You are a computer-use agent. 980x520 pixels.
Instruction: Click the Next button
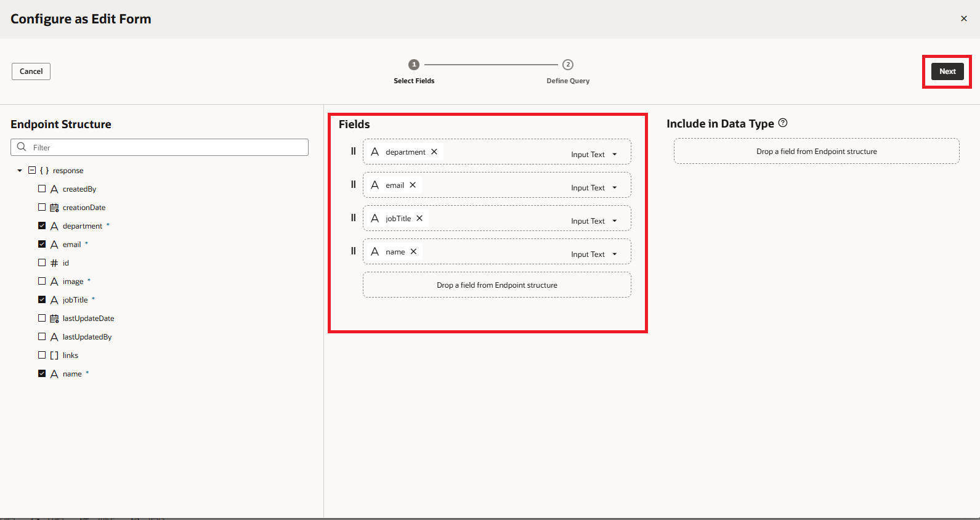click(x=947, y=71)
